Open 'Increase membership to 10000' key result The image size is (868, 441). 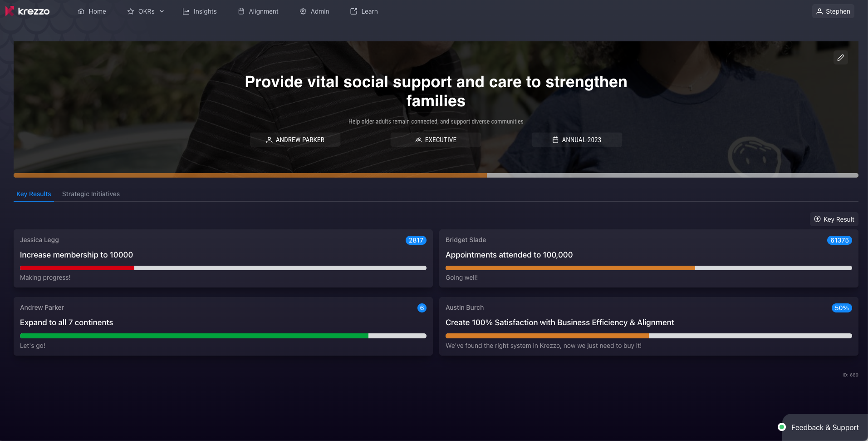(x=76, y=255)
